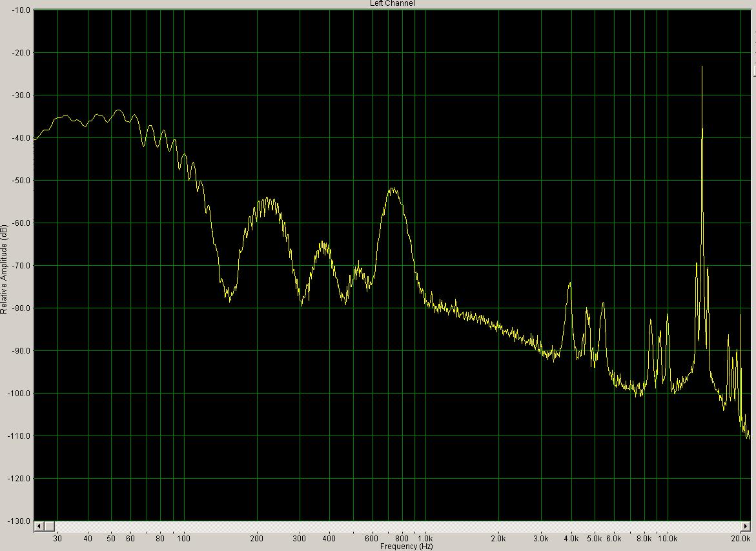Click the -40.0 amplitude axis value

click(20, 138)
